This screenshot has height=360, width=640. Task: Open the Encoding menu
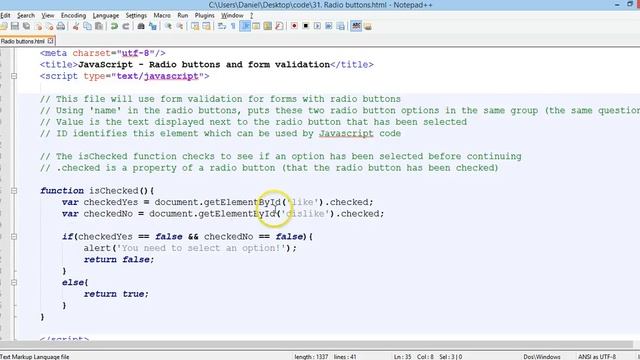[x=73, y=16]
